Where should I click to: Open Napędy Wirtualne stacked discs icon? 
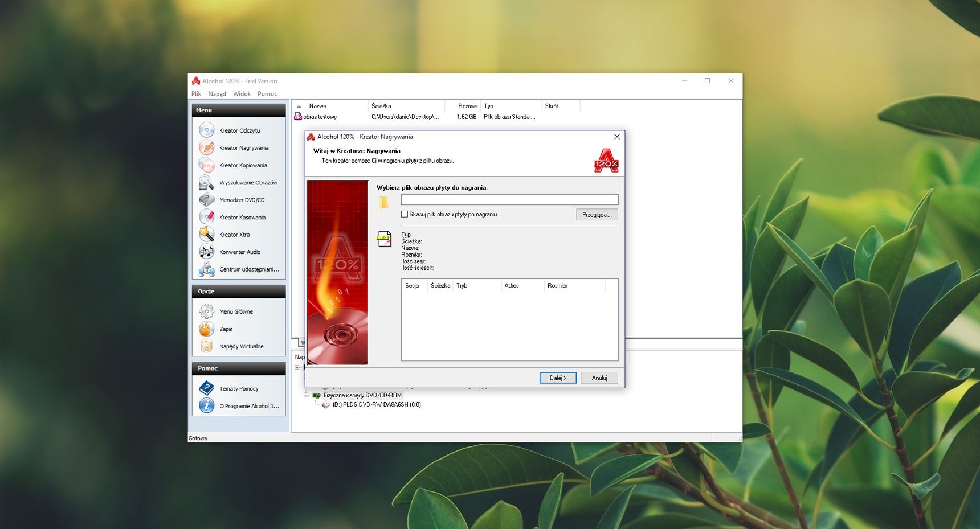[206, 346]
